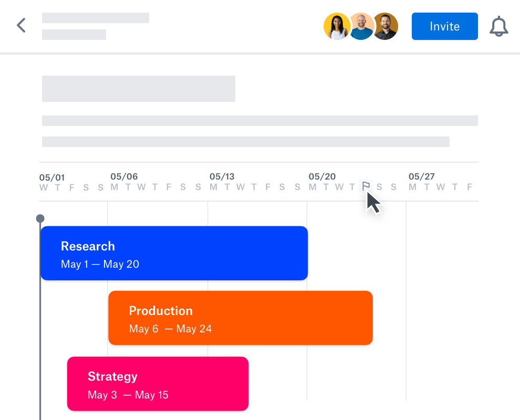The width and height of the screenshot is (520, 420).
Task: Select the bearded man's avatar
Action: [386, 26]
